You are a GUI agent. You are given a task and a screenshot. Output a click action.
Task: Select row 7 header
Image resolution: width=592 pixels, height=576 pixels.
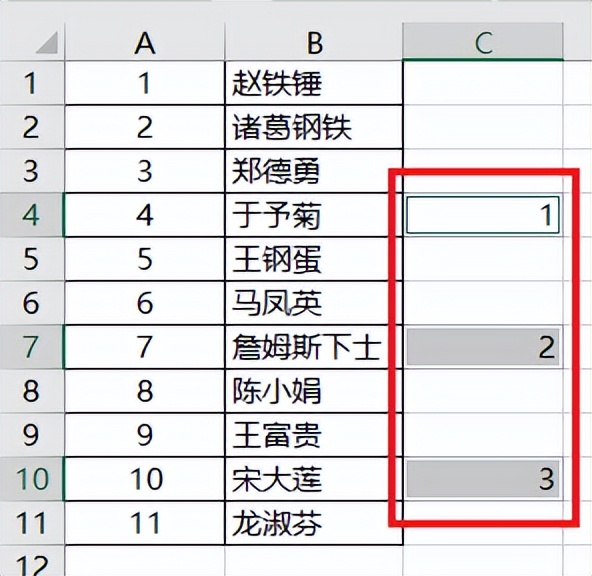tap(32, 347)
